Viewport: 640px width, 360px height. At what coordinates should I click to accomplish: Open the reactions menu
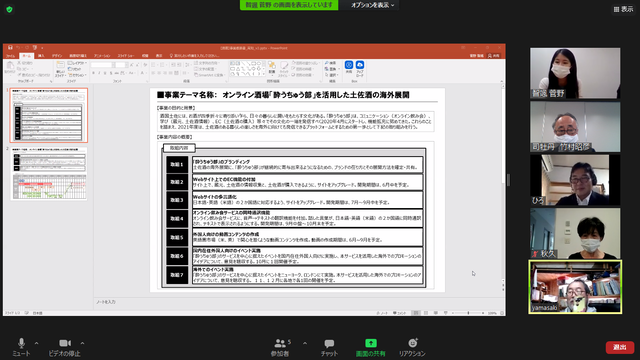point(412,347)
